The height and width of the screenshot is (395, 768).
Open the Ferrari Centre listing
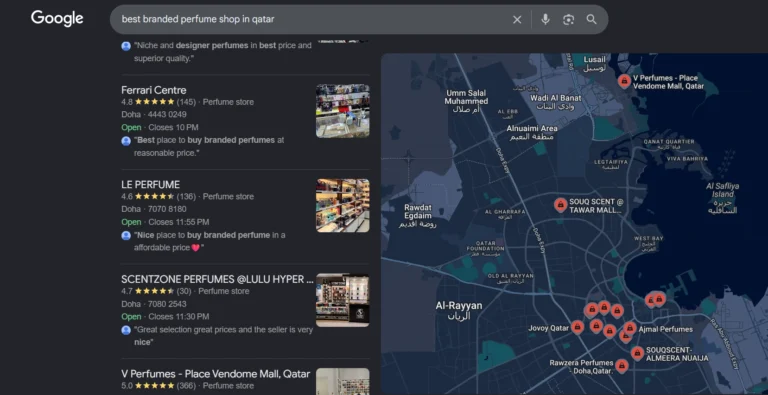153,90
